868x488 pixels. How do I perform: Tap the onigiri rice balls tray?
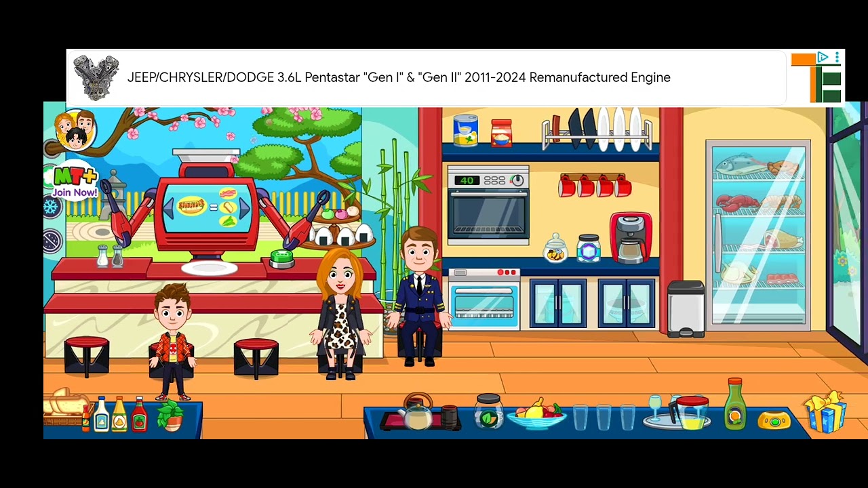tap(344, 237)
